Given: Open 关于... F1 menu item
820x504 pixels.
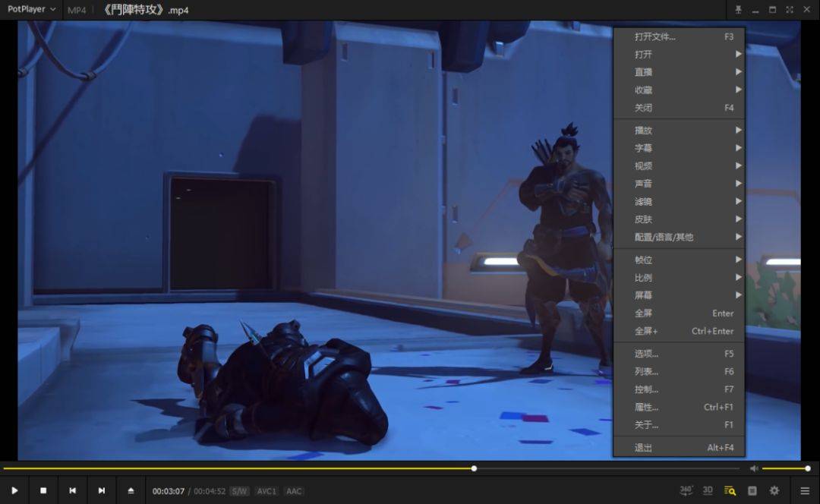Looking at the screenshot, I should (x=679, y=425).
